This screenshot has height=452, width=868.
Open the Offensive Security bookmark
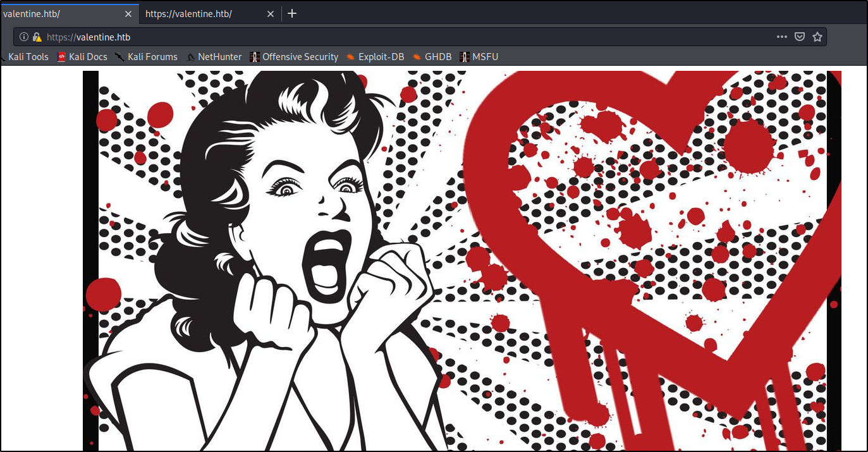click(x=294, y=57)
